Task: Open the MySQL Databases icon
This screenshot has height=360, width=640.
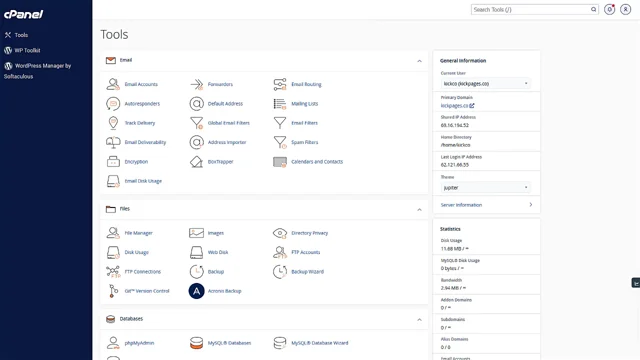Action: tap(196, 343)
